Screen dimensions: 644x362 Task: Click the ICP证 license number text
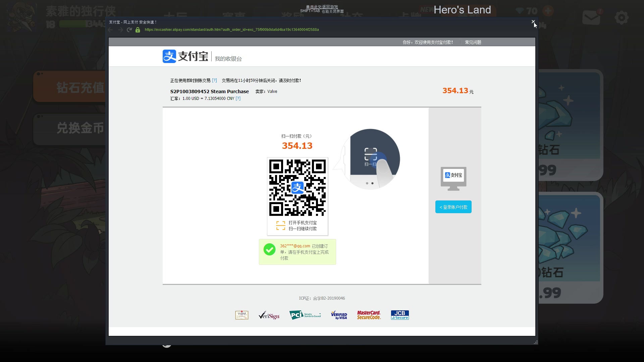322,298
